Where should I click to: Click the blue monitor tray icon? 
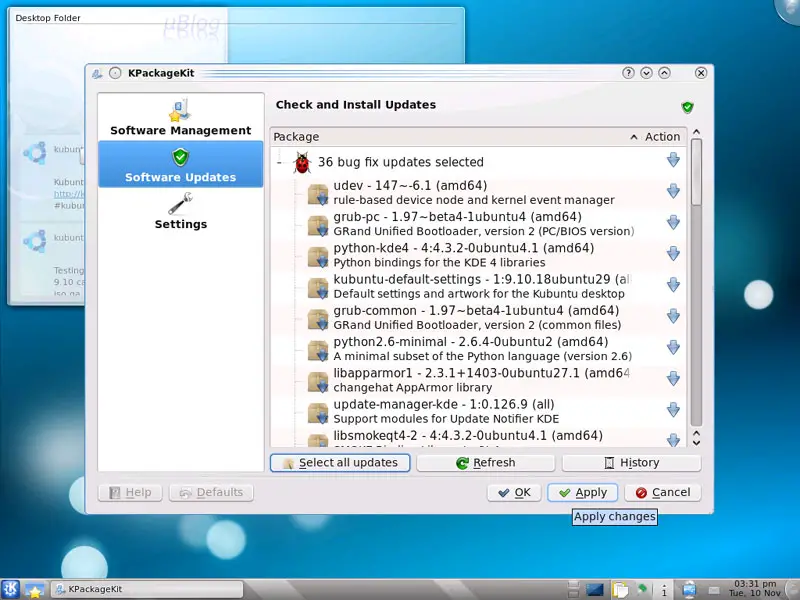tap(594, 590)
